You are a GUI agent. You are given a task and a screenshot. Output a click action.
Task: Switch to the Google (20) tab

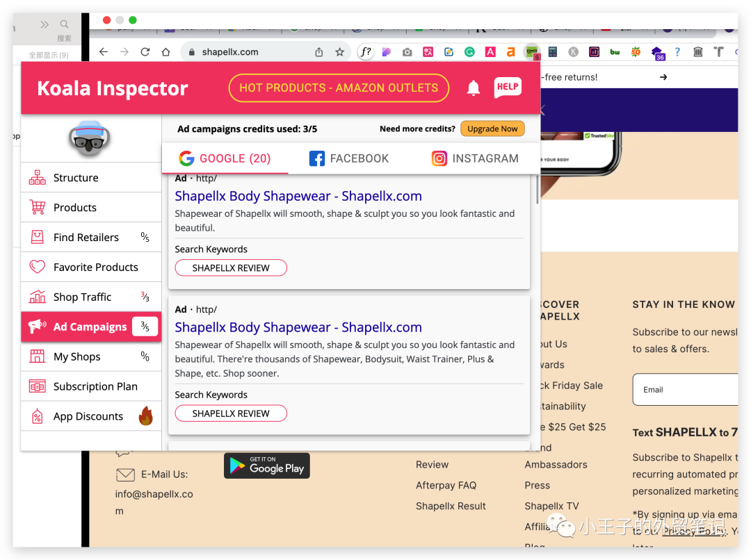click(x=225, y=158)
